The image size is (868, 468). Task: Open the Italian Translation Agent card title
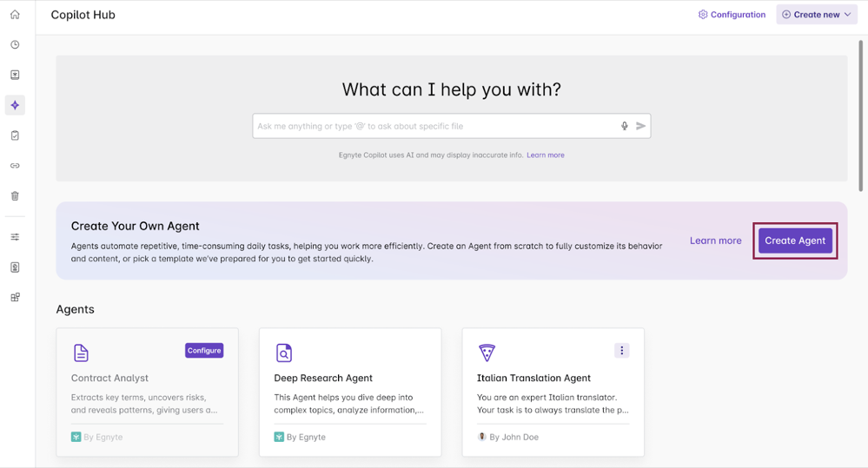coord(533,378)
